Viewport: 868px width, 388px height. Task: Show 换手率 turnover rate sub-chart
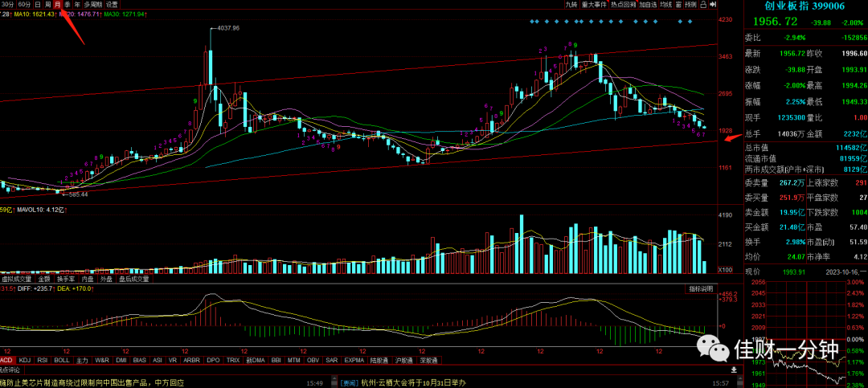67,279
